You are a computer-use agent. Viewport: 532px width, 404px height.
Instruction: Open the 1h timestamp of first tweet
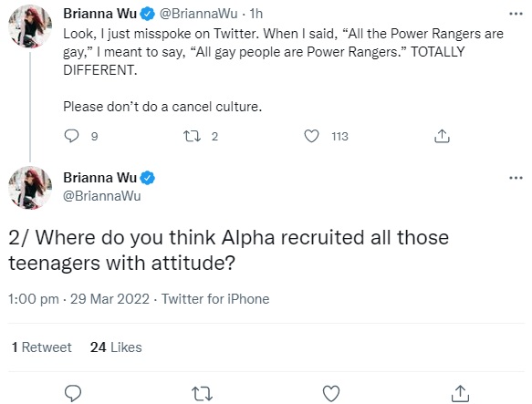(x=256, y=14)
